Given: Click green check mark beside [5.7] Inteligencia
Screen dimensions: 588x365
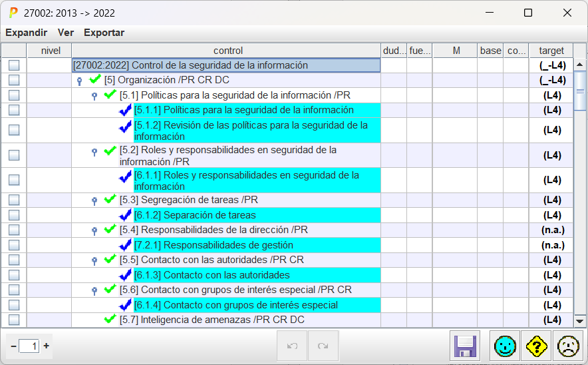Looking at the screenshot, I should tap(110, 319).
